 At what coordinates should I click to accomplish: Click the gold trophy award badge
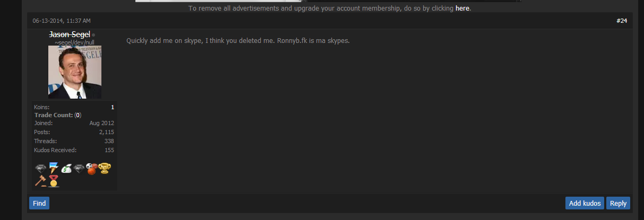105,169
